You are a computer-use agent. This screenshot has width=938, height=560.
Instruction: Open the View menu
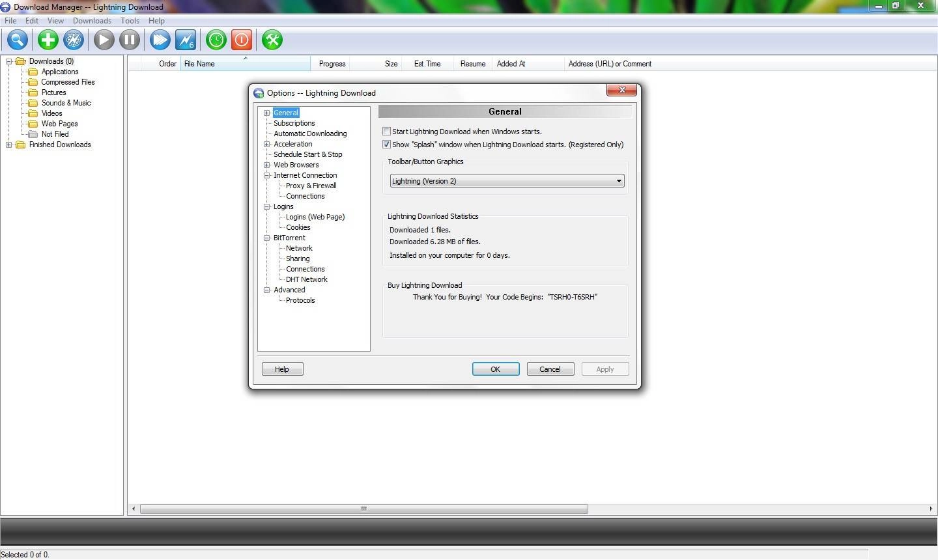pyautogui.click(x=55, y=21)
